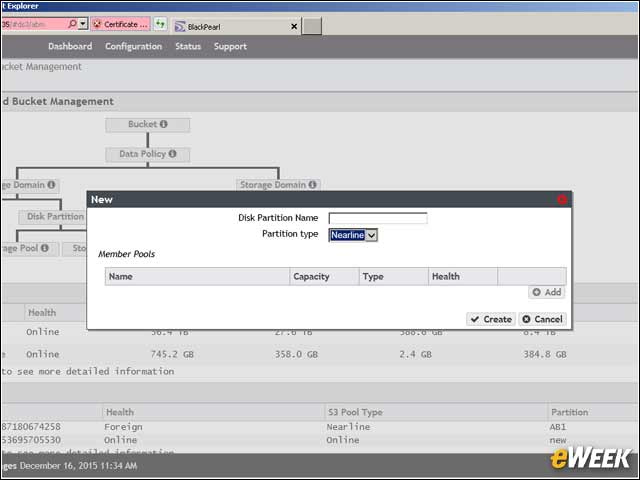640x480 pixels.
Task: Click the Capacity column header
Action: pyautogui.click(x=324, y=277)
